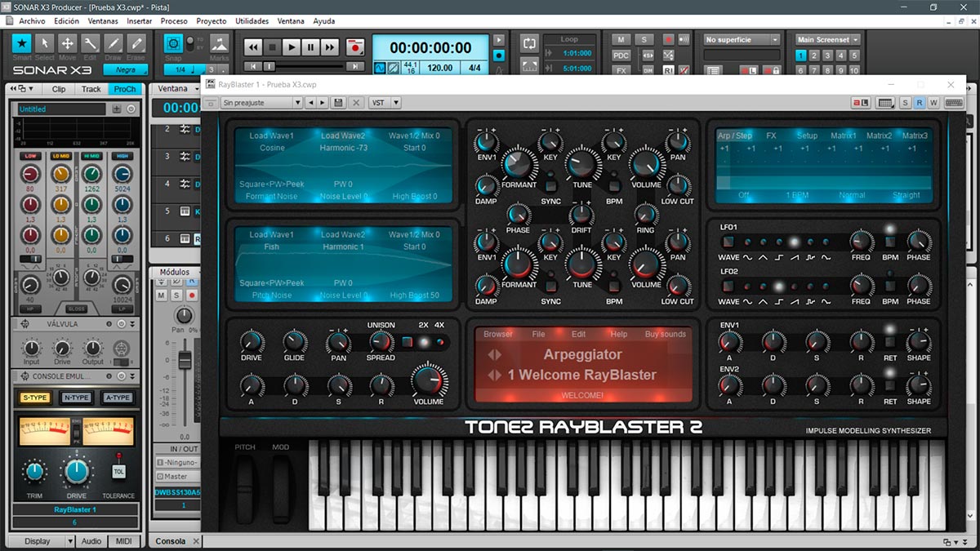The height and width of the screenshot is (551, 980).
Task: Switch to screenset 5
Action: pos(854,56)
